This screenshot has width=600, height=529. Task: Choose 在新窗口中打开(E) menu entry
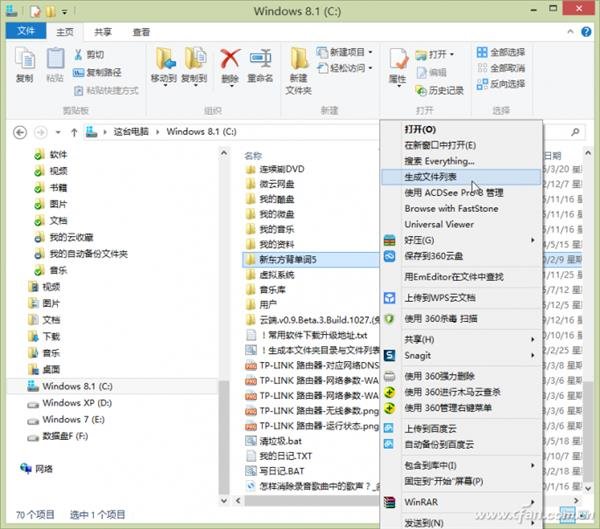pyautogui.click(x=461, y=145)
